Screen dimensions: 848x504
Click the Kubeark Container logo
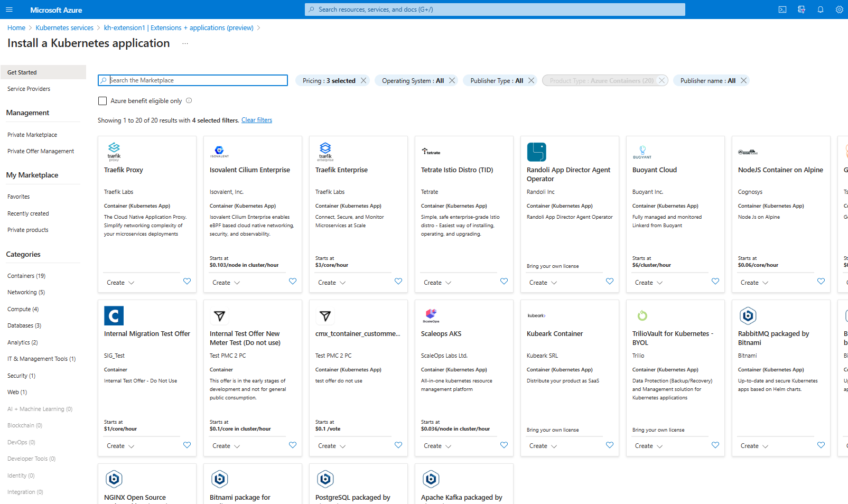tap(537, 315)
